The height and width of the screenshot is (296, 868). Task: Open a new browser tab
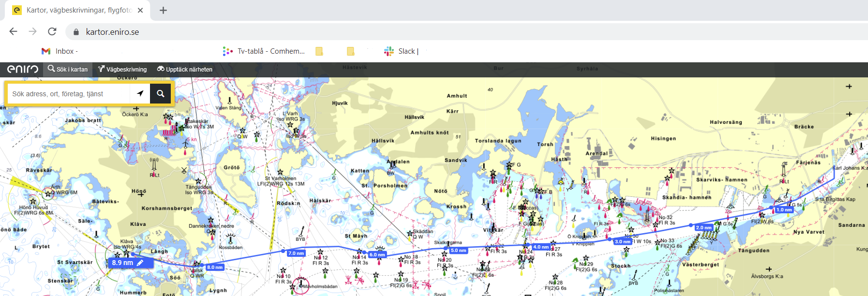(163, 10)
